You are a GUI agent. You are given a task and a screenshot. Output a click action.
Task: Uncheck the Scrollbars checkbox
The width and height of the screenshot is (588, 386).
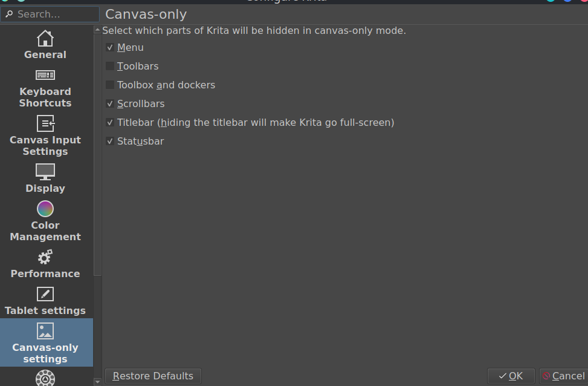110,103
